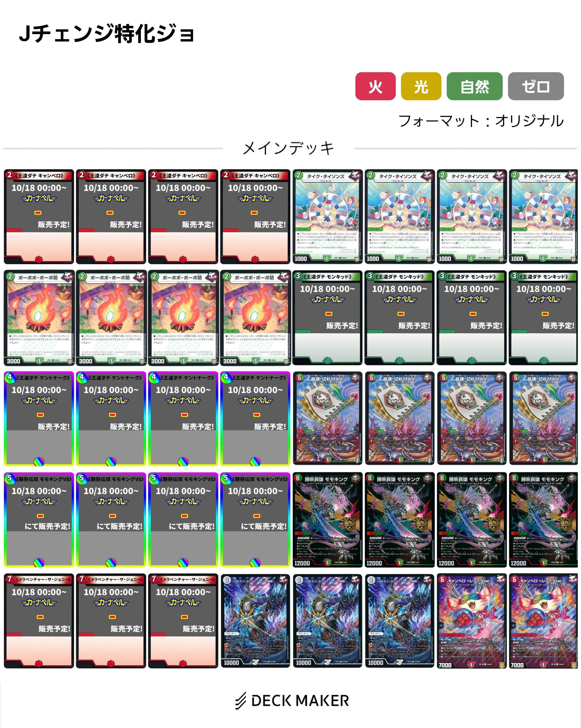Click the green 自然 civilization tag
Screen dimensions: 581x728
tap(474, 86)
